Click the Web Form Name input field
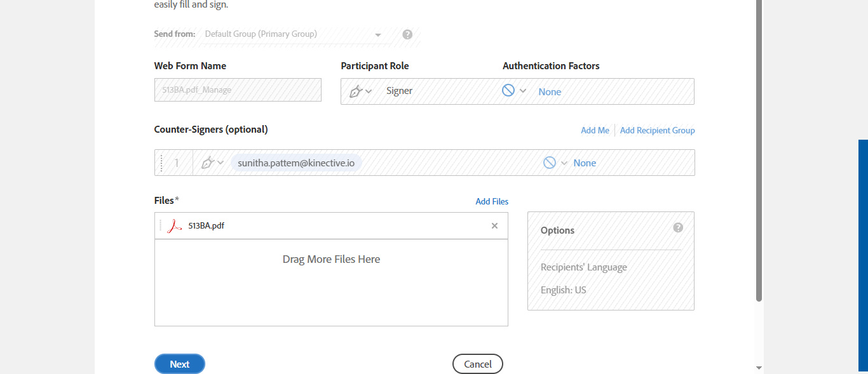This screenshot has height=374, width=868. pos(238,90)
